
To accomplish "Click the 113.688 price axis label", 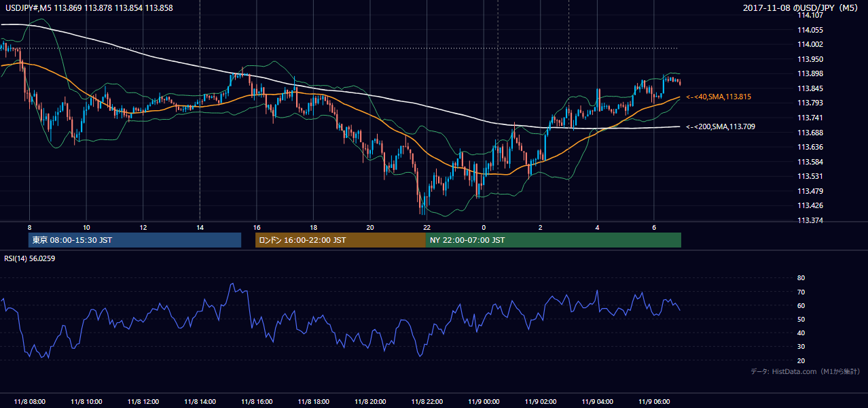I will tap(810, 132).
